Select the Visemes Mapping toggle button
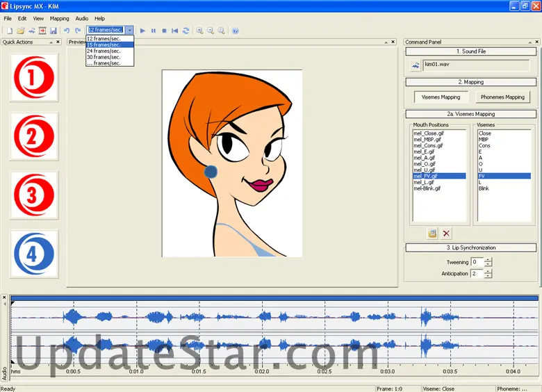The height and width of the screenshot is (392, 542). coord(441,97)
